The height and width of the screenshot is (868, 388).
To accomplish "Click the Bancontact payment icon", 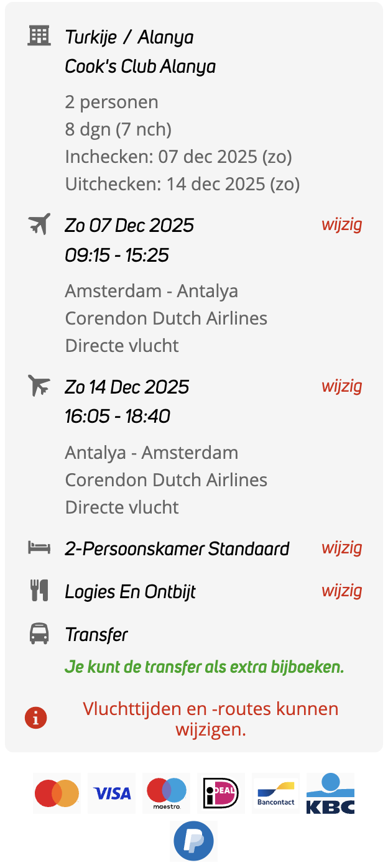I will coord(275,793).
